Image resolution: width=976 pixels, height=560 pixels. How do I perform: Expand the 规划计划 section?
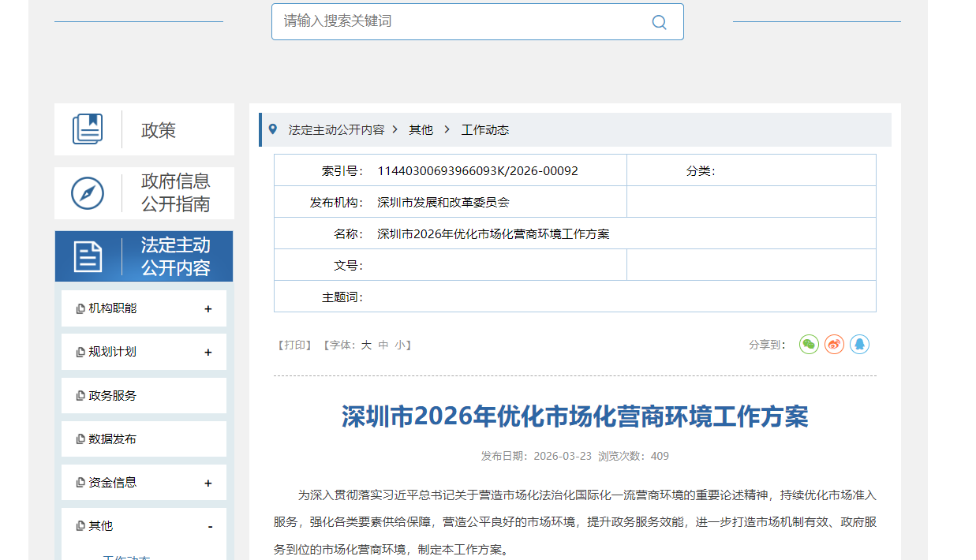click(x=208, y=353)
